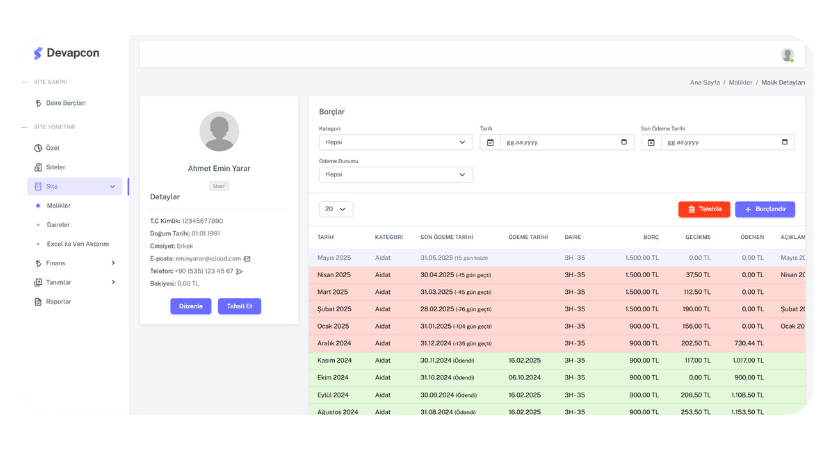Screen dimensions: 835x450
Task: Select Daireler in the sidebar submenu
Action: click(58, 224)
